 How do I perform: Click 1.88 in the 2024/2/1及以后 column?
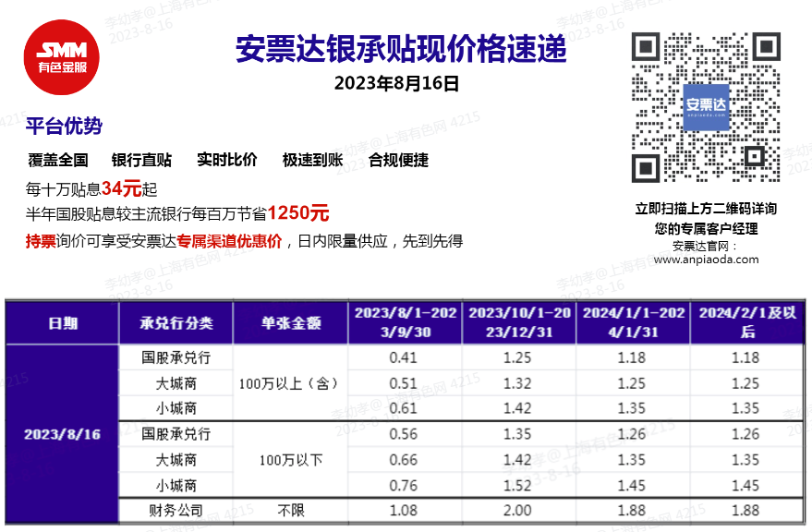(745, 511)
